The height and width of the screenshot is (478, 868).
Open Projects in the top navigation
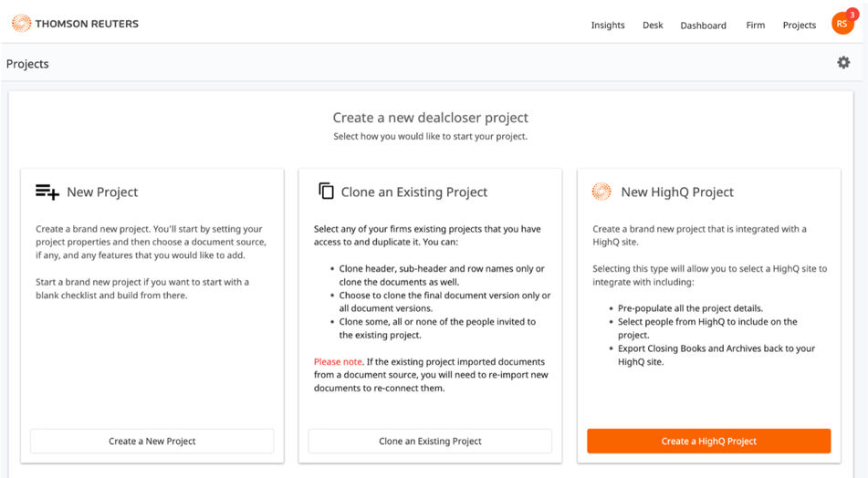799,25
